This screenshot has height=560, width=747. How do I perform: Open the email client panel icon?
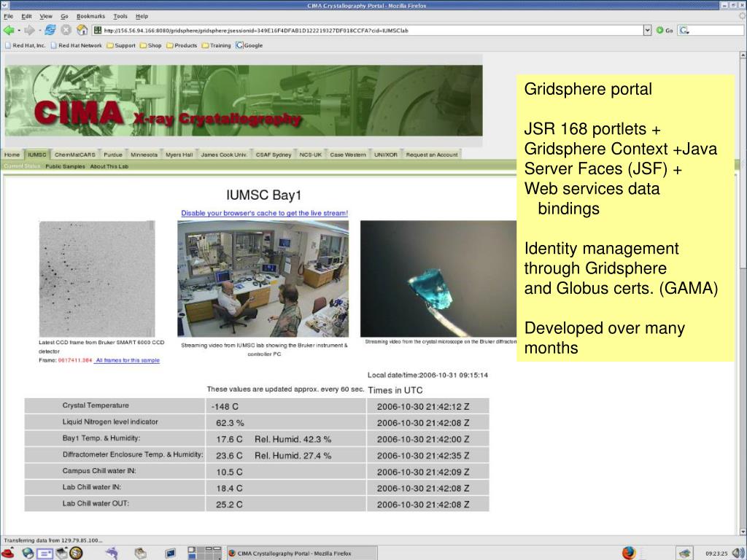click(x=44, y=553)
